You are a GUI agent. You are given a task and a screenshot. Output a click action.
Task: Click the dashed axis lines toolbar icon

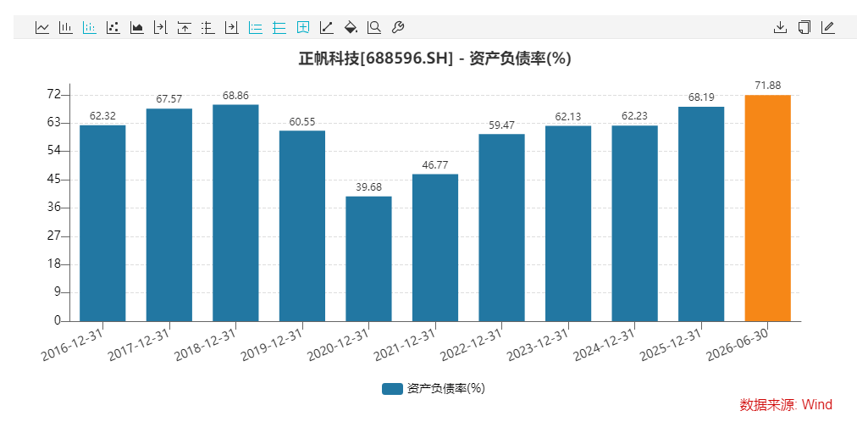(208, 27)
